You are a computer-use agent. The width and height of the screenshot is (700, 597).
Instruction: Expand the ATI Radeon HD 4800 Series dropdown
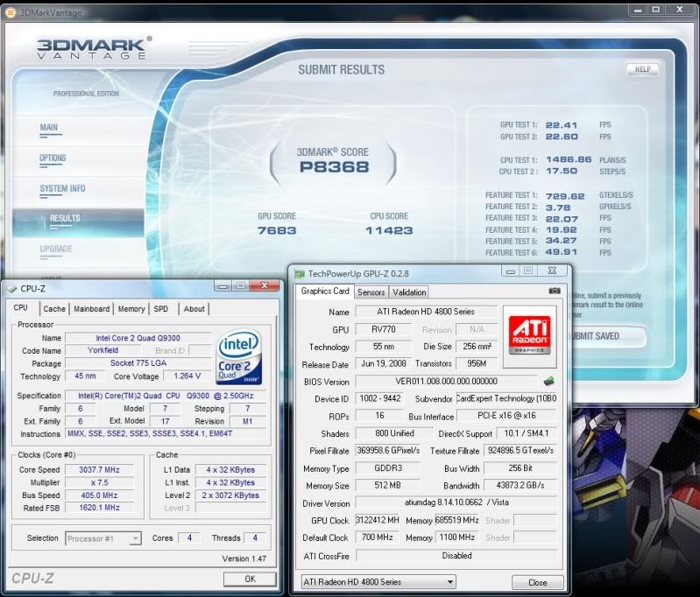377,581
